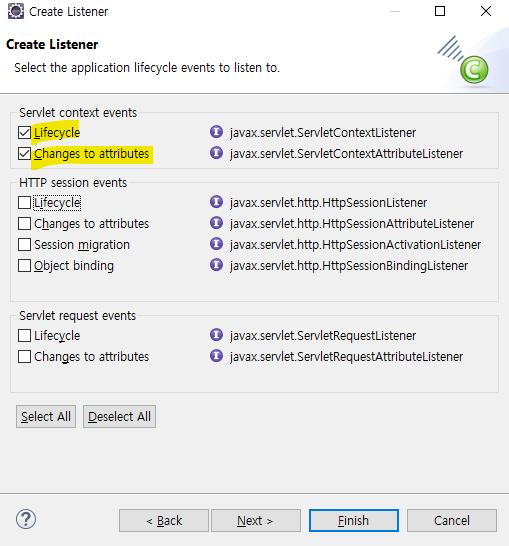Click the Deselect All button
509x546 pixels.
pyautogui.click(x=119, y=416)
